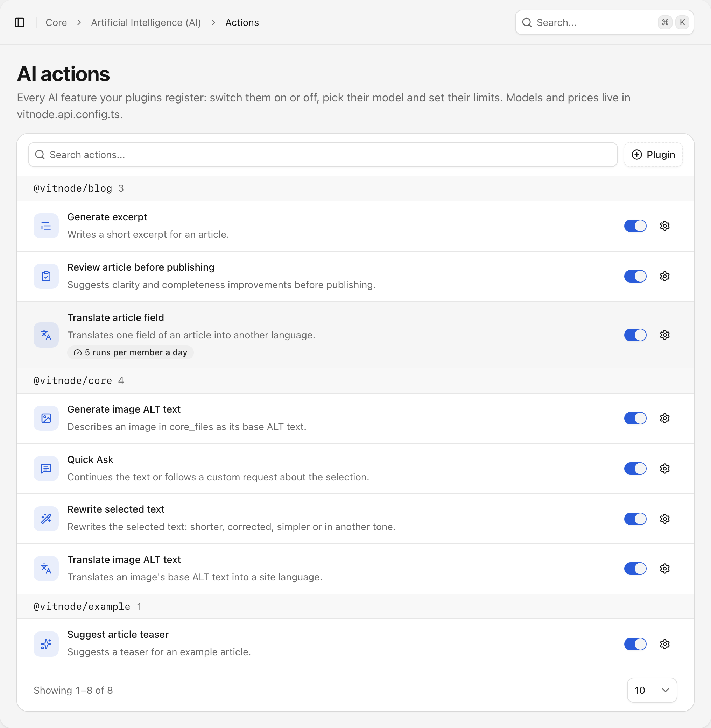This screenshot has width=711, height=728.
Task: Click the Translate article field language icon
Action: 46,335
